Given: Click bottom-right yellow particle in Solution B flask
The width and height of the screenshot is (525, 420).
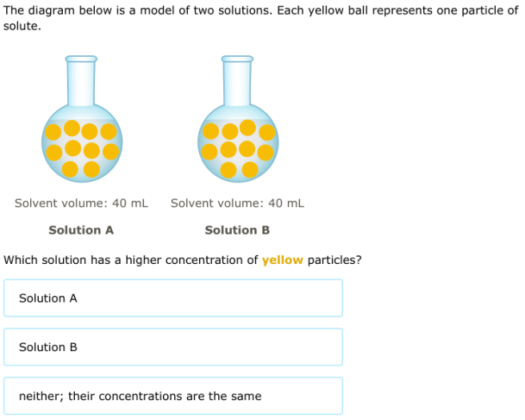Looking at the screenshot, I should pos(250,169).
